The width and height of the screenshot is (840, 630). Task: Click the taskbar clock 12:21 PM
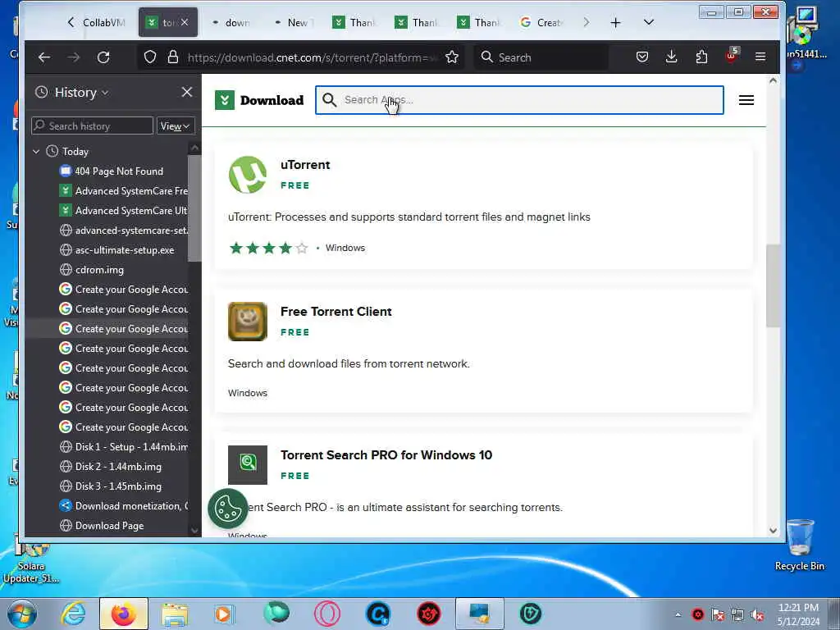[798, 608]
